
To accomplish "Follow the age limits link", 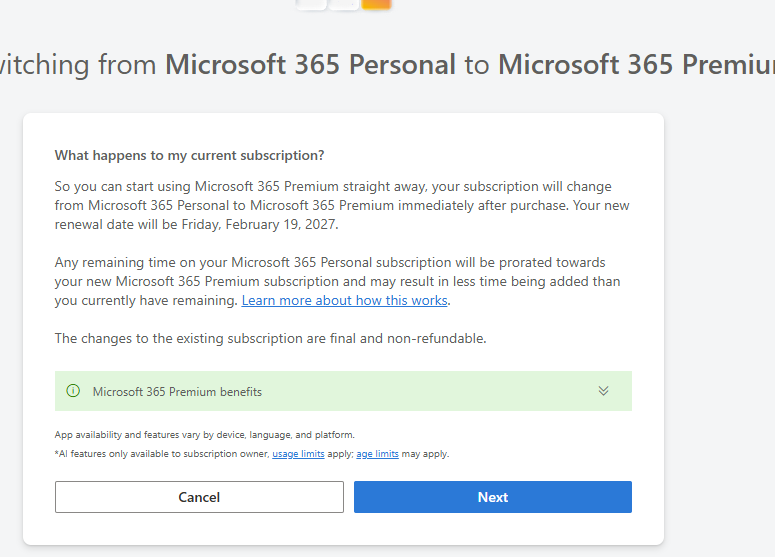I will click(377, 454).
